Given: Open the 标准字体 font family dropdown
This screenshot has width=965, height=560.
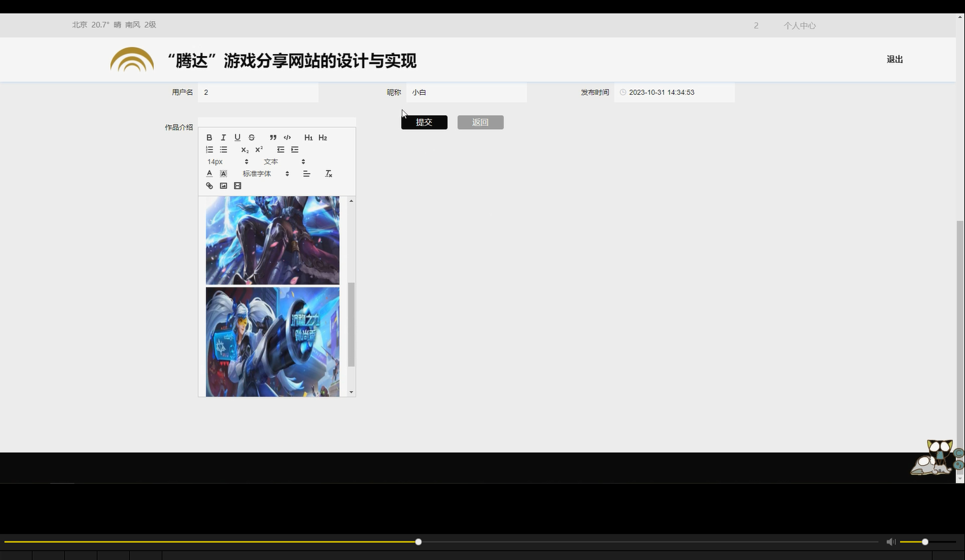Looking at the screenshot, I should 265,174.
